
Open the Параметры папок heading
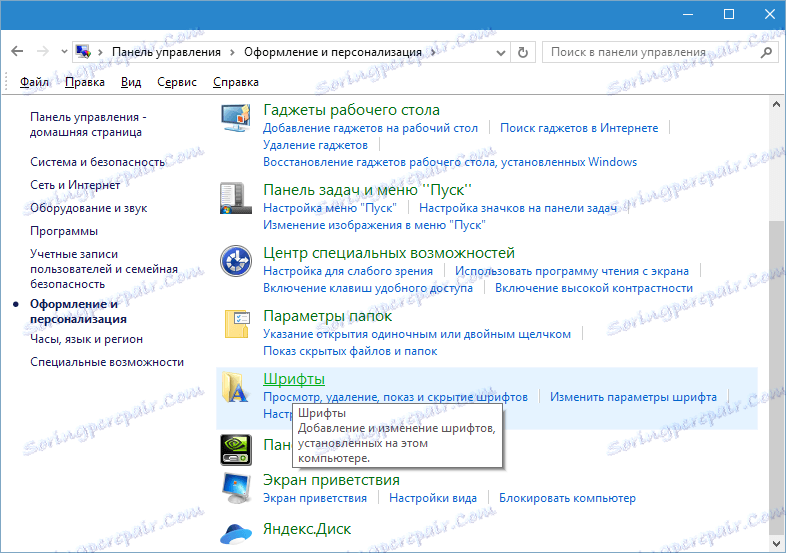point(327,316)
